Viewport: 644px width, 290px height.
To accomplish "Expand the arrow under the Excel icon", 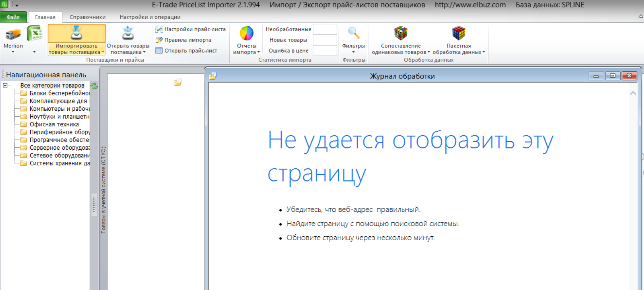I will click(34, 52).
